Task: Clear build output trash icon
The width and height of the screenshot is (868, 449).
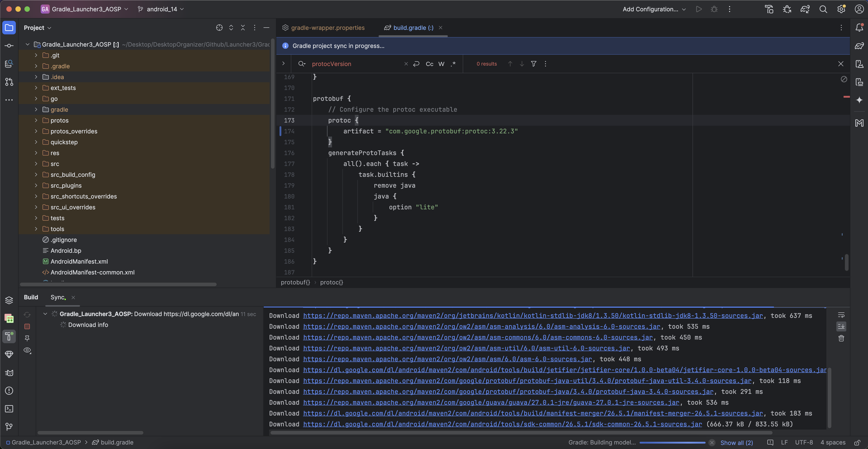Action: pyautogui.click(x=841, y=338)
